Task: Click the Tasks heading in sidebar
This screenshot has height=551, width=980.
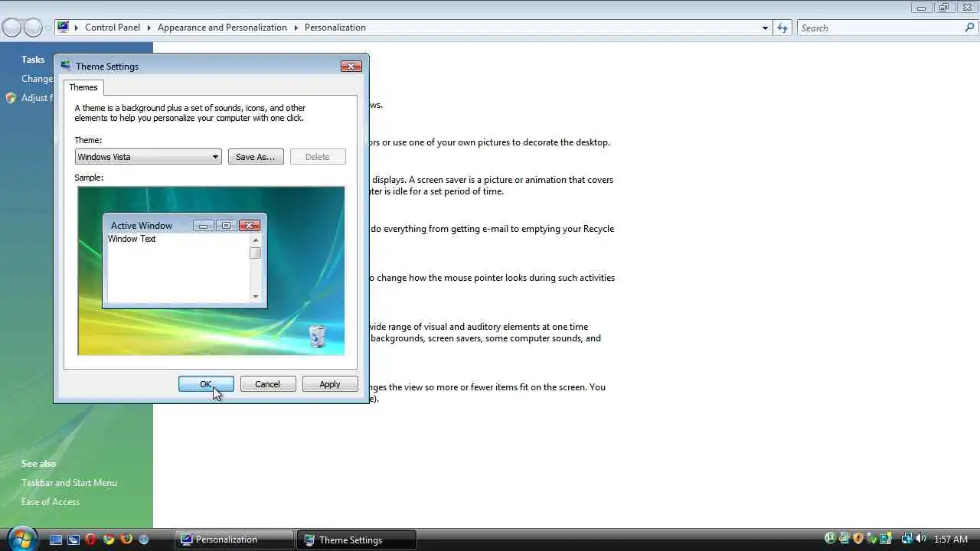Action: 33,60
